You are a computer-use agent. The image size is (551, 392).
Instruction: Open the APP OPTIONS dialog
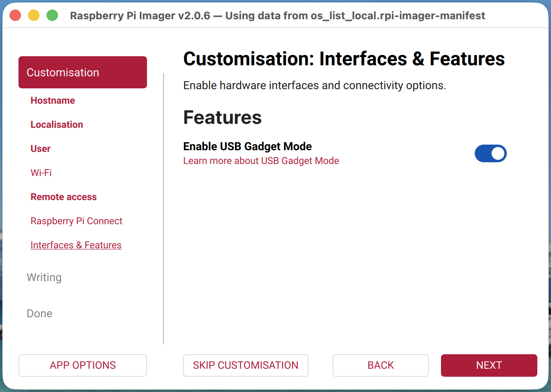(x=82, y=365)
